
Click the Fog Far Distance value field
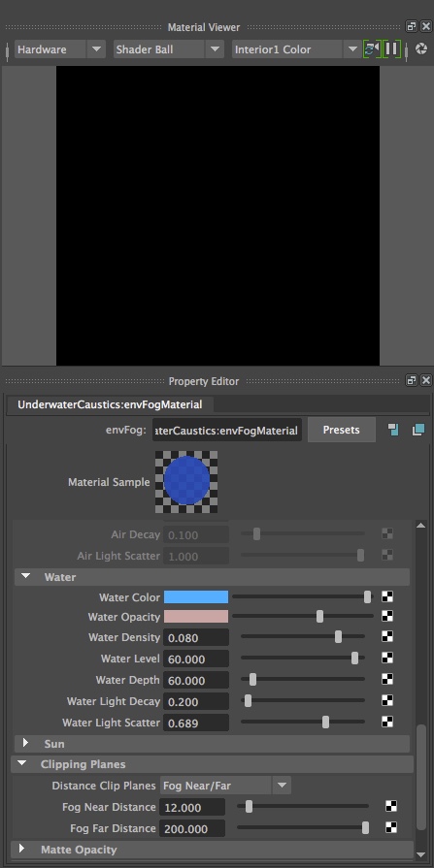(x=192, y=828)
